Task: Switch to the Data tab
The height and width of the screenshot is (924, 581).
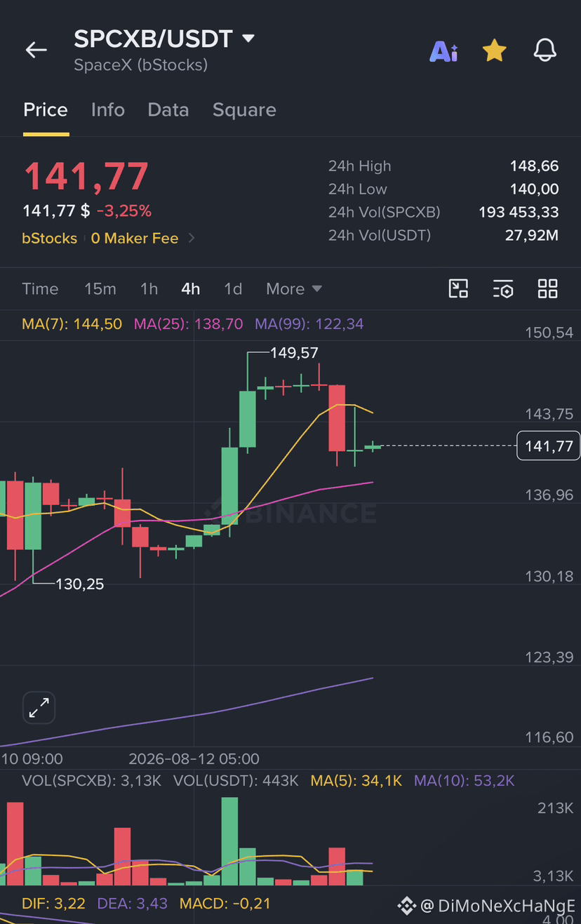Action: [168, 110]
